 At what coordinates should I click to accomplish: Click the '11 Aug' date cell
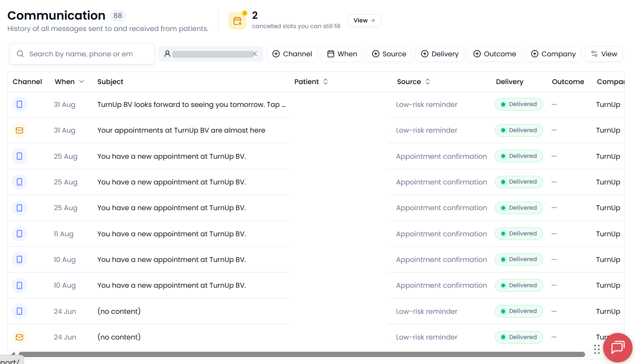[64, 234]
